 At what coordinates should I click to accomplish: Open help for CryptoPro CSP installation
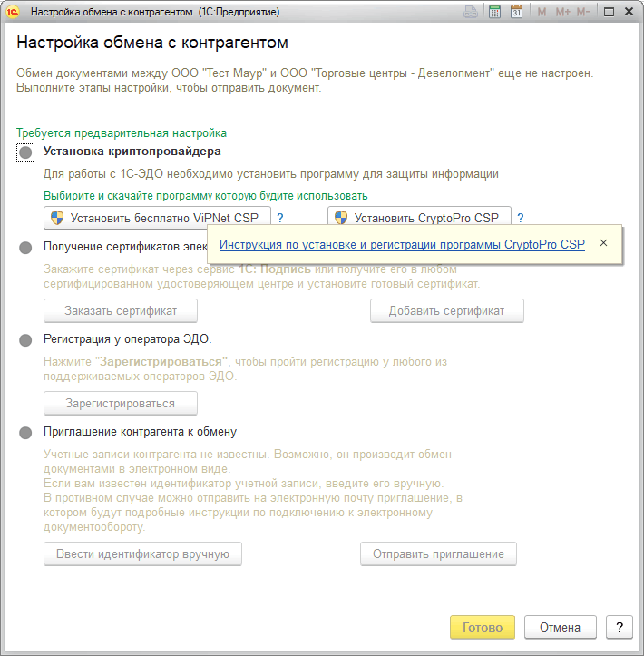click(x=521, y=218)
